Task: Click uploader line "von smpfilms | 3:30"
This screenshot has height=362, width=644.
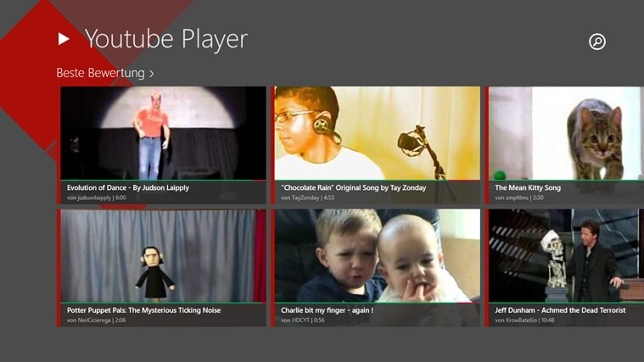Action: (x=519, y=198)
